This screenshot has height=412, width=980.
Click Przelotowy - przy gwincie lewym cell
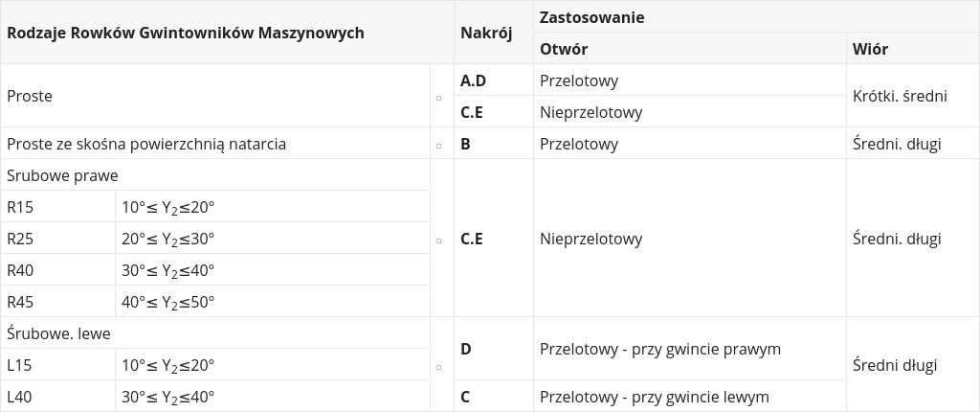click(x=655, y=397)
